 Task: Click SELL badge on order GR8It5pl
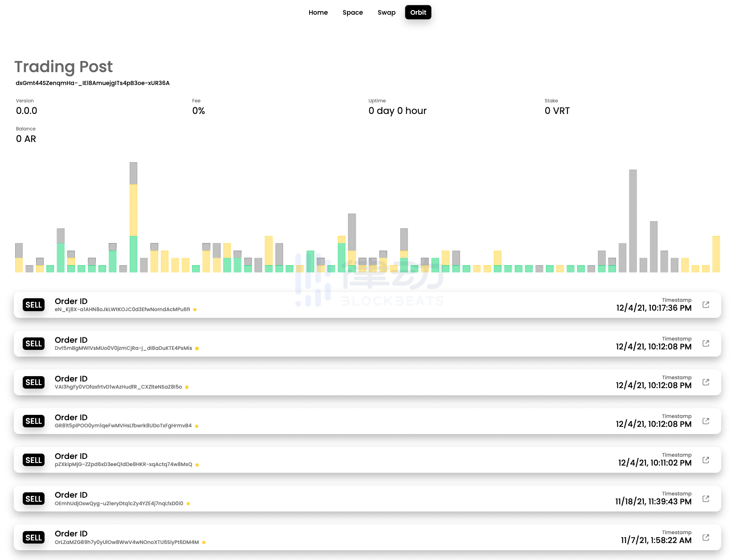click(x=34, y=421)
